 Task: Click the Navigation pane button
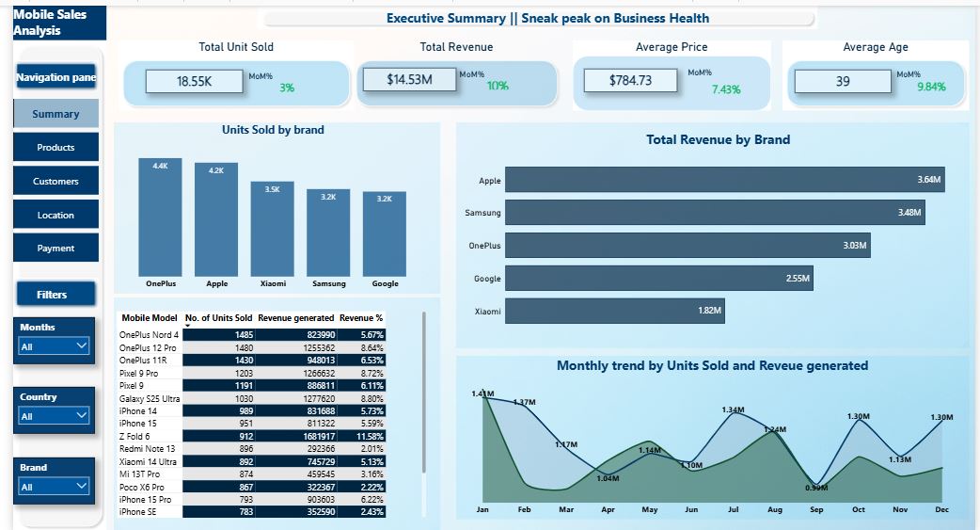55,78
